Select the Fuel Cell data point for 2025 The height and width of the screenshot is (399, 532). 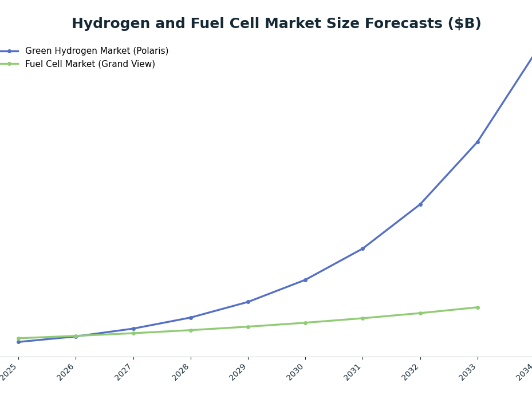coord(19,339)
